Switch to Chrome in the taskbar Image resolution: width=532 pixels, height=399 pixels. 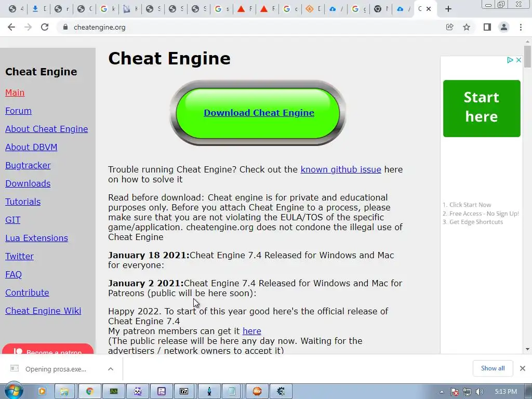89,392
